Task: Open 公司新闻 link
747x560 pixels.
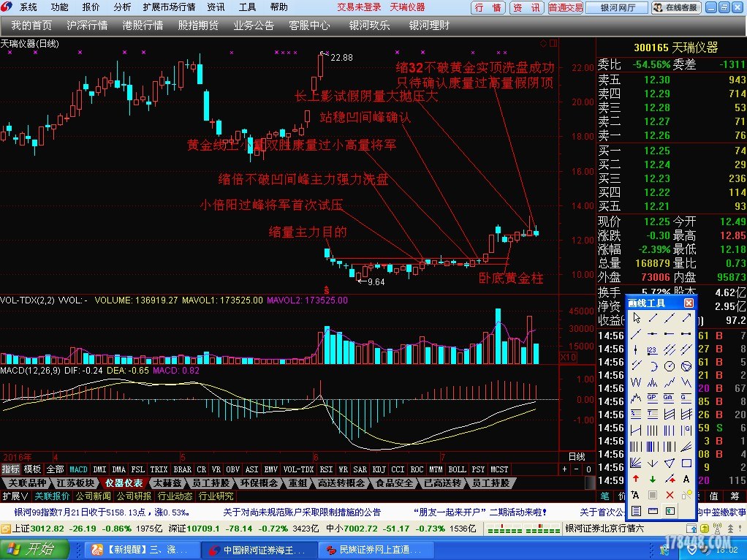Action: (94, 496)
